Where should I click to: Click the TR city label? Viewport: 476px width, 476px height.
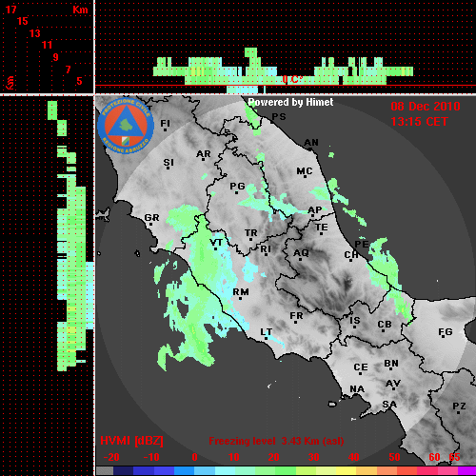coord(251,233)
